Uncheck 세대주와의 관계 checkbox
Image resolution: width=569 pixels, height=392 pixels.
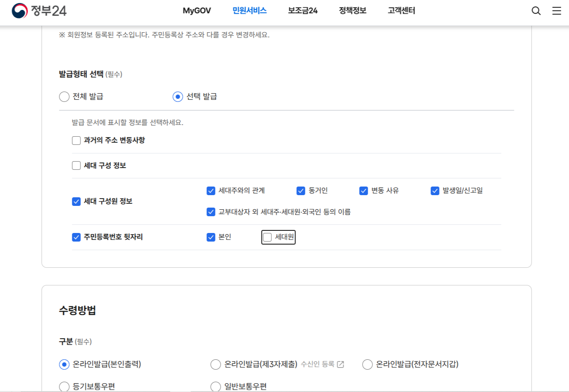pyautogui.click(x=211, y=191)
